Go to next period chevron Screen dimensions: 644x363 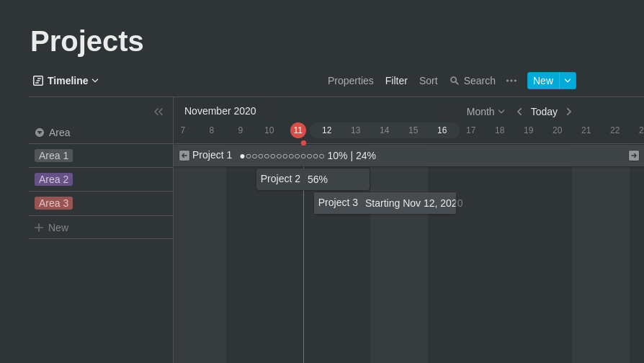coord(568,112)
